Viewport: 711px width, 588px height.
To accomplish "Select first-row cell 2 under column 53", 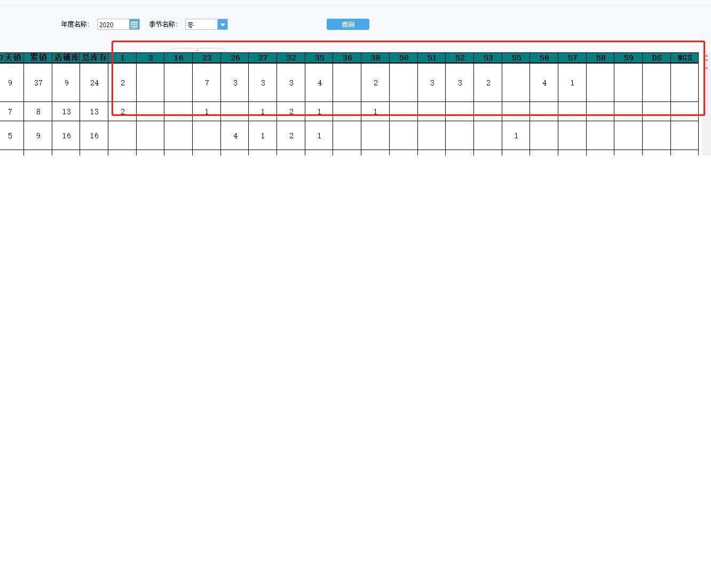I will (x=488, y=83).
